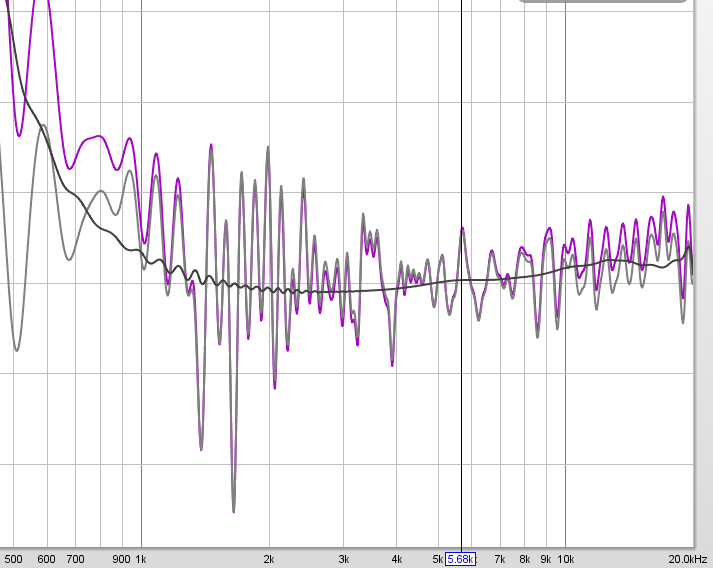Click the 1k frequency axis label
This screenshot has height=568, width=713.
pos(141,559)
